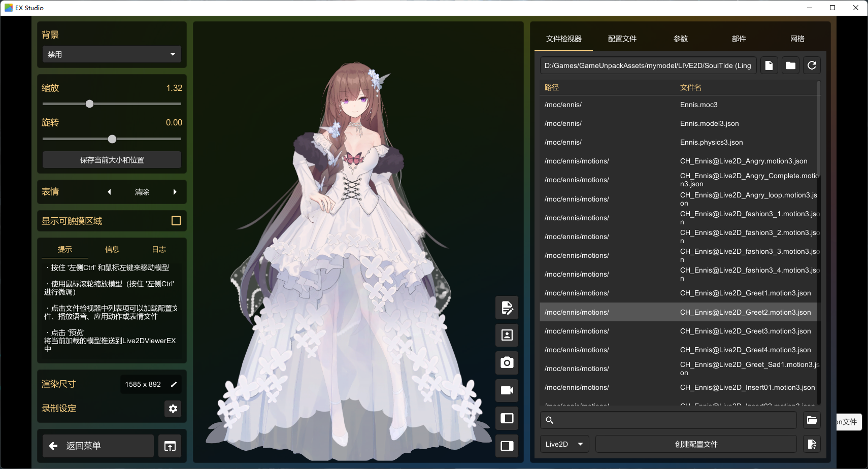
Task: Select CH_Ennis@Live2D_Angry_loop motion row
Action: [x=679, y=199]
